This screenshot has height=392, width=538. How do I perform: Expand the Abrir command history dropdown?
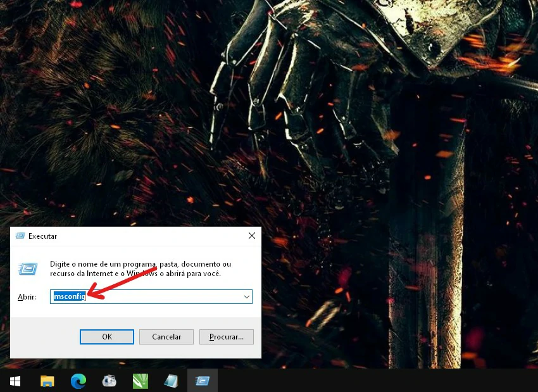coord(247,296)
